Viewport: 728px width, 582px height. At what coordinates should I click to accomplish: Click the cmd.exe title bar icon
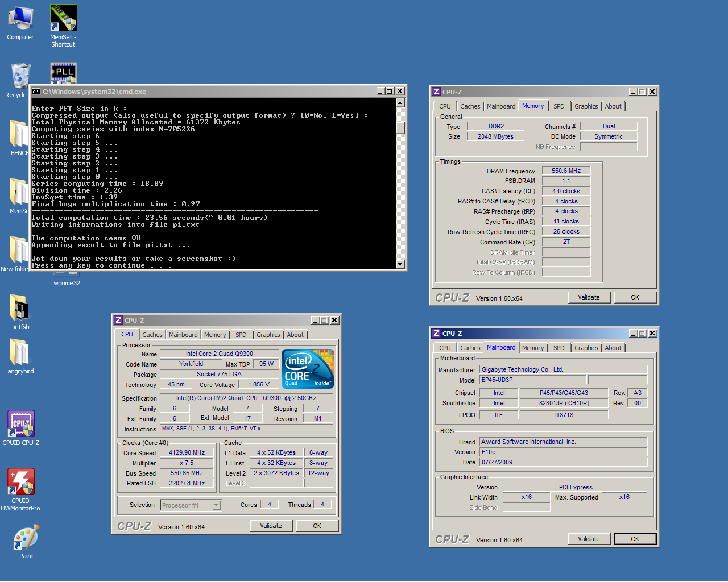click(36, 92)
